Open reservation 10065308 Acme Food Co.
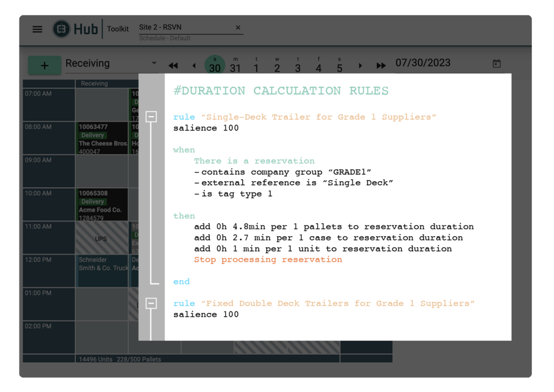Image resolution: width=554 pixels, height=392 pixels. click(x=102, y=205)
